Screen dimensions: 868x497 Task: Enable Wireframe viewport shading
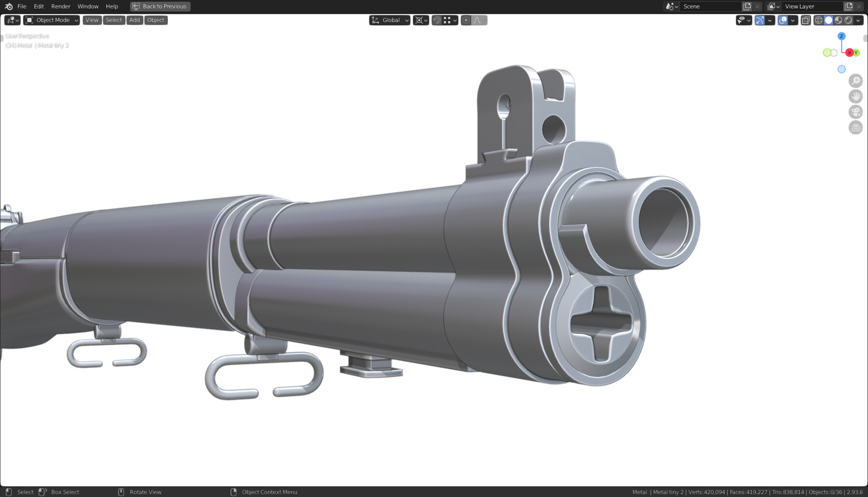818,20
